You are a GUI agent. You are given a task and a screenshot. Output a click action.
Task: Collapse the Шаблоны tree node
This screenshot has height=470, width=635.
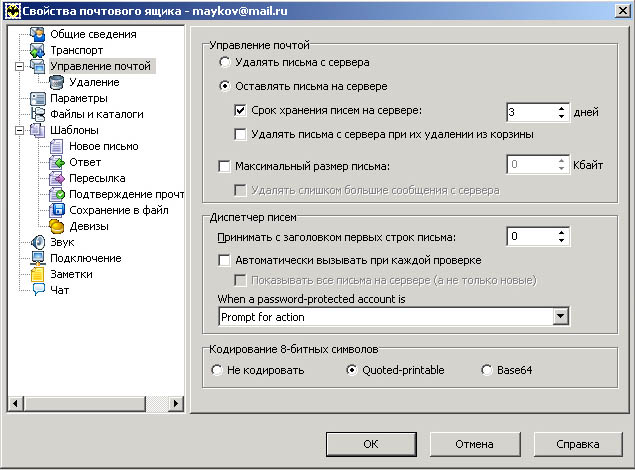pyautogui.click(x=19, y=130)
